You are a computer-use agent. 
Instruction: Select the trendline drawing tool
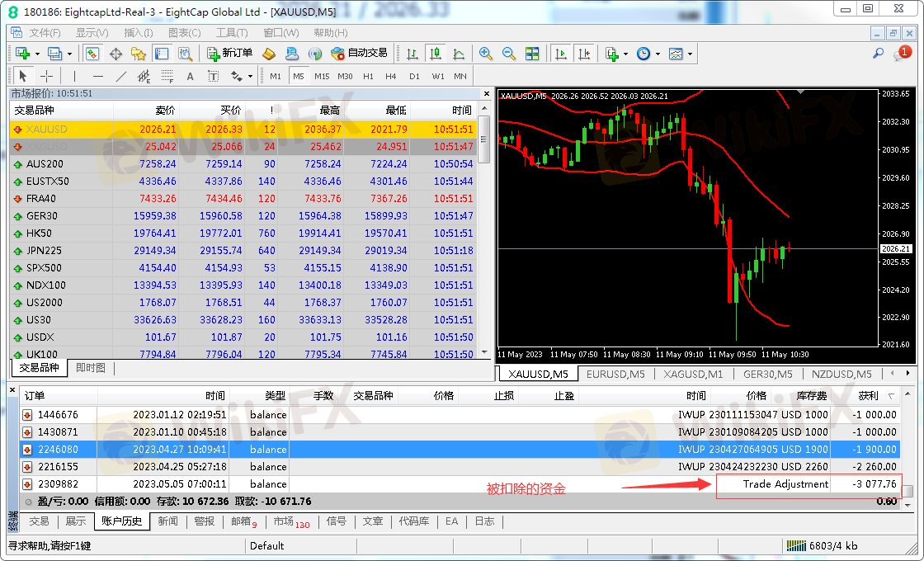[x=120, y=76]
